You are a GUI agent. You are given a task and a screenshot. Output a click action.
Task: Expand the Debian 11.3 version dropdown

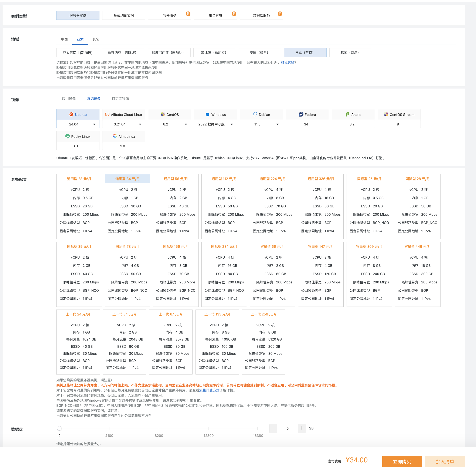pyautogui.click(x=261, y=124)
